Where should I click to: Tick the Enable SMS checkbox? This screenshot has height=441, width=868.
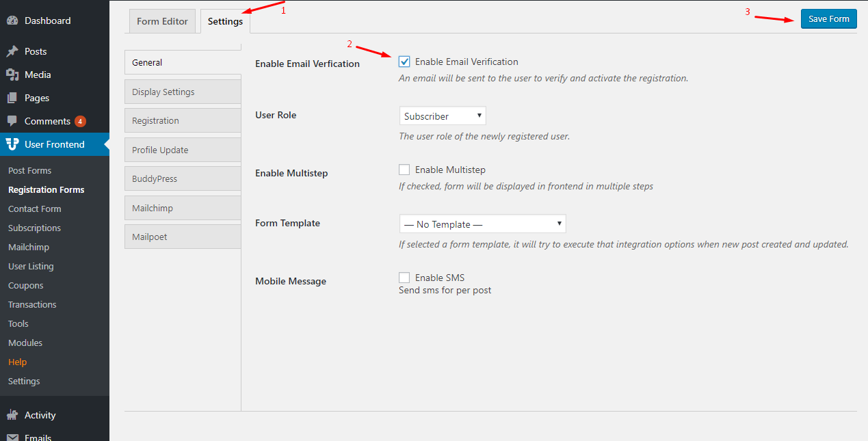pyautogui.click(x=404, y=278)
